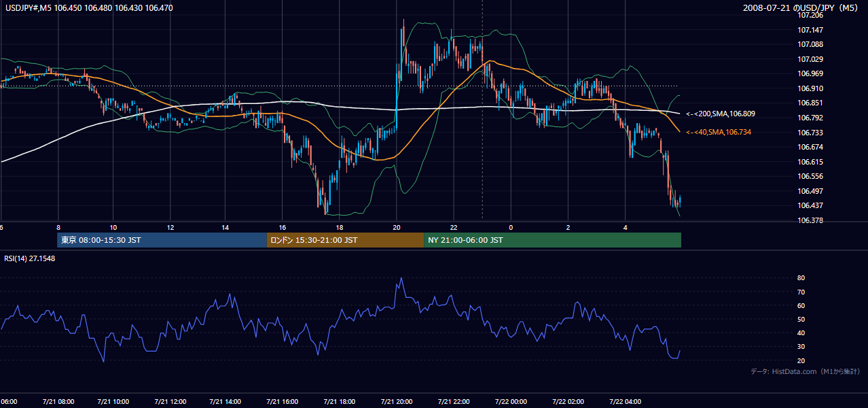Click the 106.910 price axis label
The height and width of the screenshot is (408, 868).
tap(810, 88)
